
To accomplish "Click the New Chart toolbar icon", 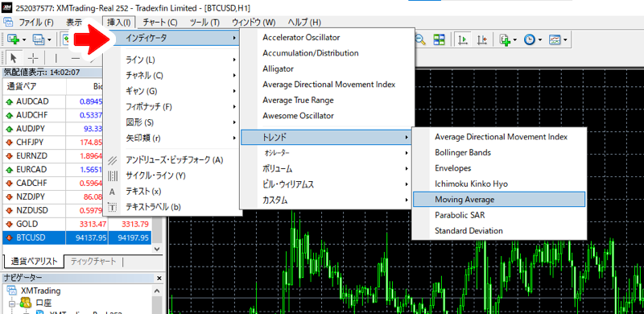I will coord(14,39).
